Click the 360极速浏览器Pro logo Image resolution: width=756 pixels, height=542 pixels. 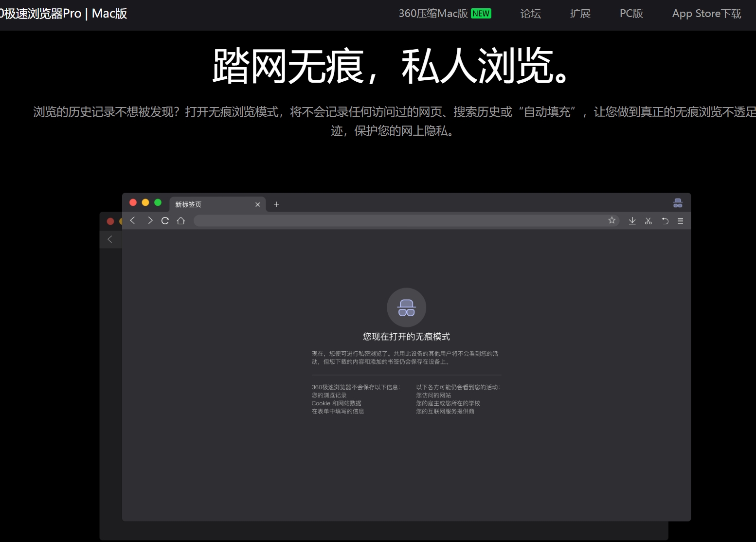point(64,14)
